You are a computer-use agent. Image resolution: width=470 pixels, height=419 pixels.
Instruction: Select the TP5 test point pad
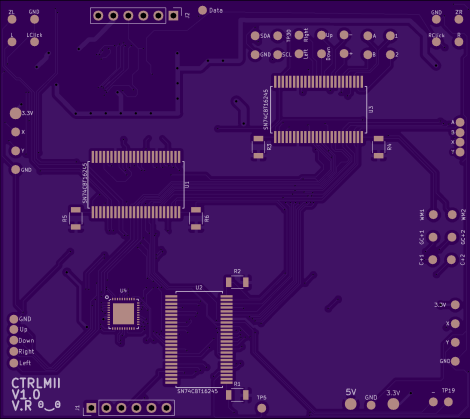pyautogui.click(x=262, y=408)
